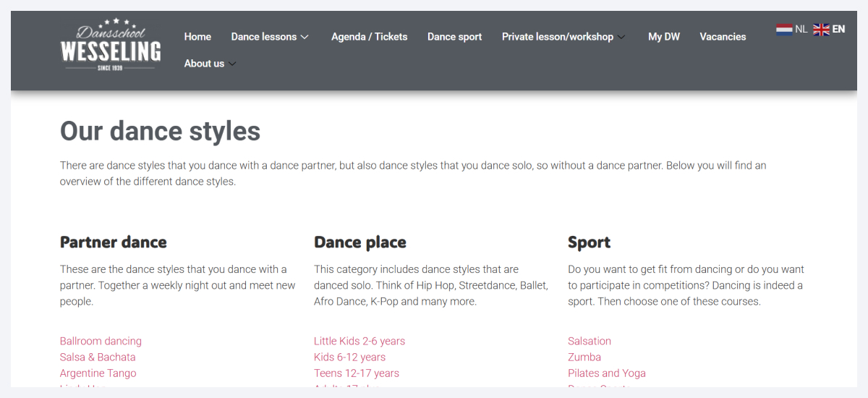Open the Agenda / Tickets page
The height and width of the screenshot is (398, 868).
click(x=369, y=37)
